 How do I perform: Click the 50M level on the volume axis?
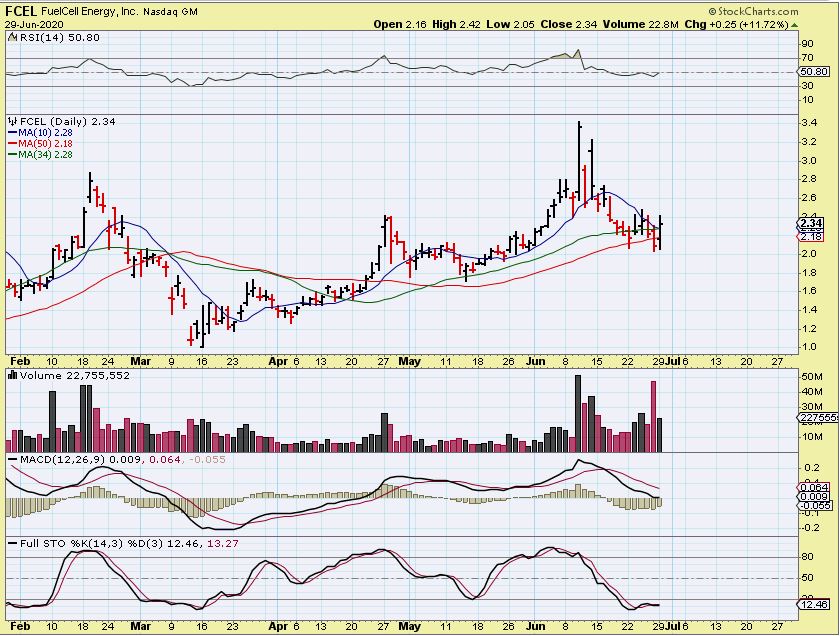click(812, 377)
